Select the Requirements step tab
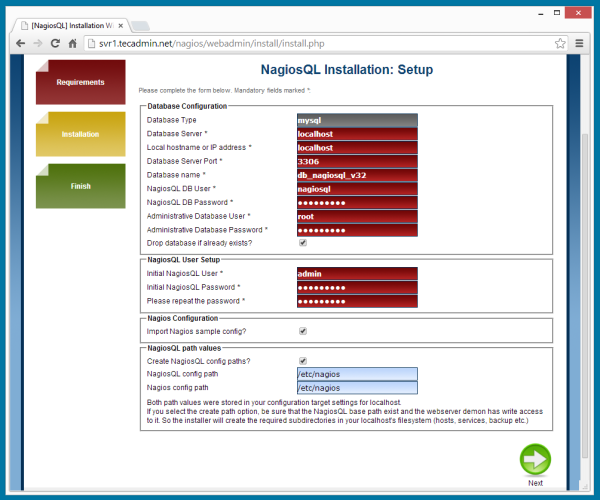Image resolution: width=600 pixels, height=500 pixels. click(80, 82)
